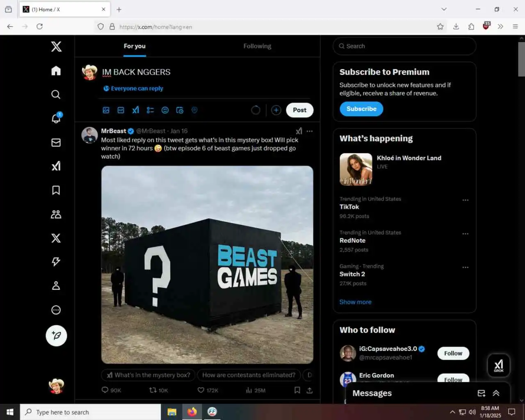
Task: Enhance post with Grok icon in composer
Action: [x=135, y=110]
